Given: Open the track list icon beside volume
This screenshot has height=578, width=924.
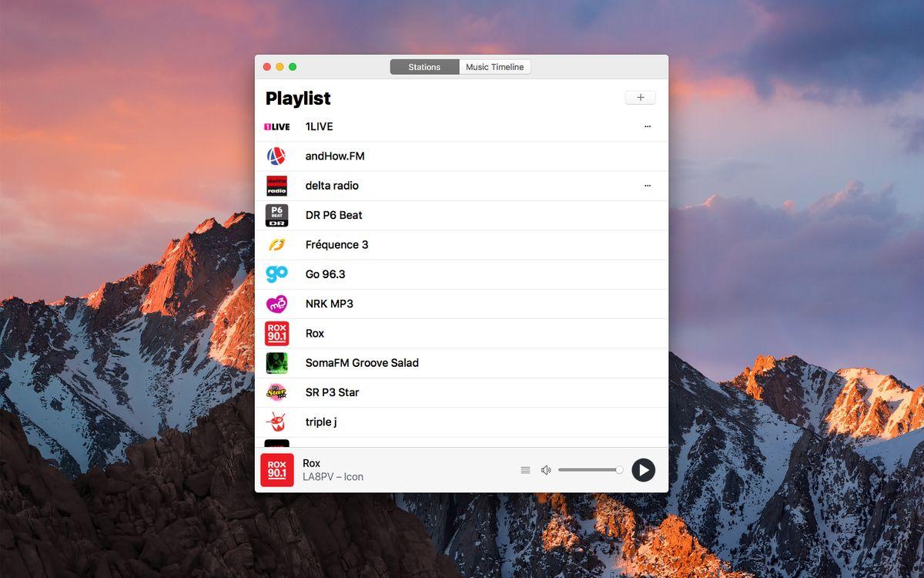Looking at the screenshot, I should tap(525, 470).
